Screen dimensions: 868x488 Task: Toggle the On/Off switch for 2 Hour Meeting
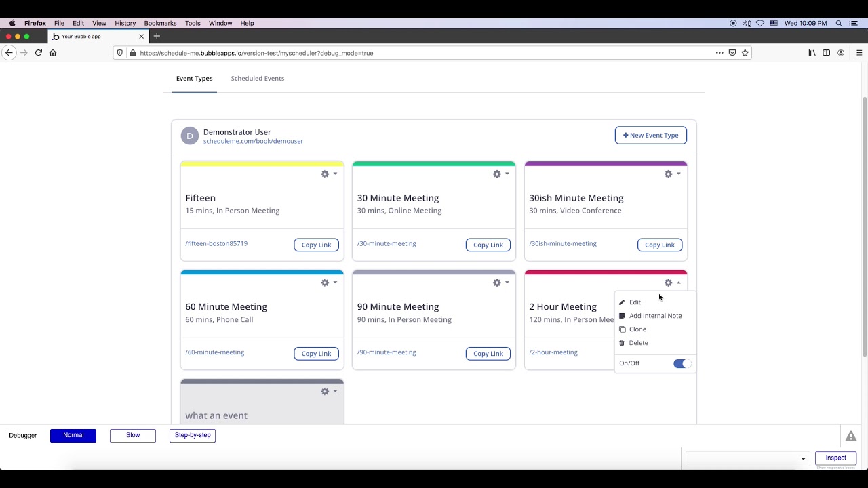pyautogui.click(x=682, y=364)
